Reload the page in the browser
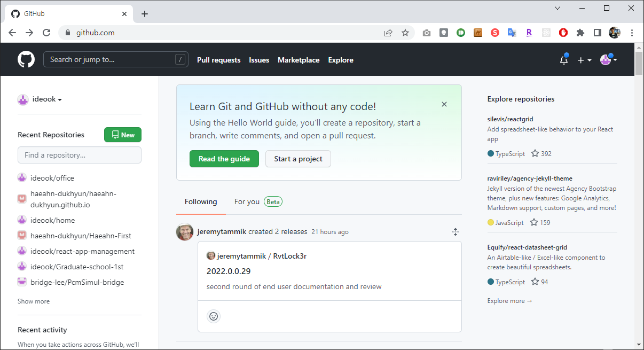 point(46,33)
